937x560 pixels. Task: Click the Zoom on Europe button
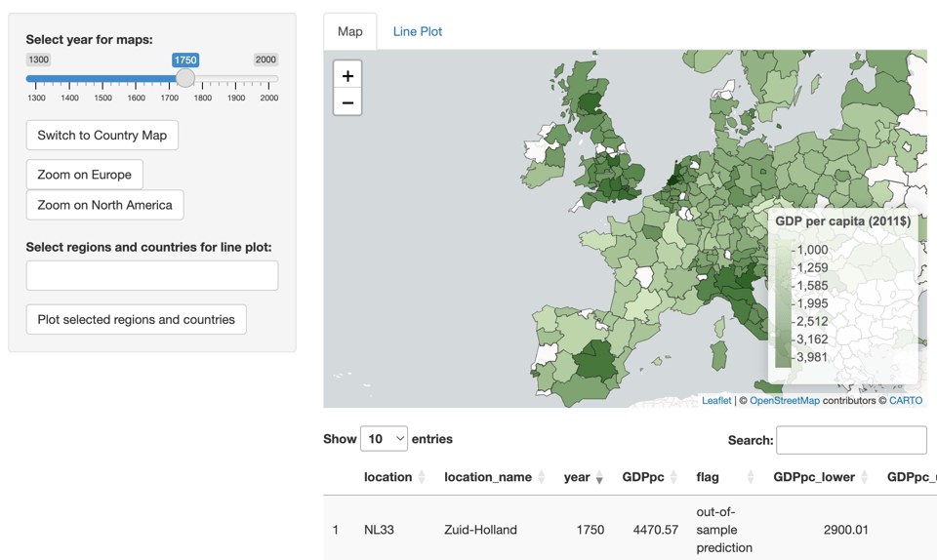tap(85, 175)
